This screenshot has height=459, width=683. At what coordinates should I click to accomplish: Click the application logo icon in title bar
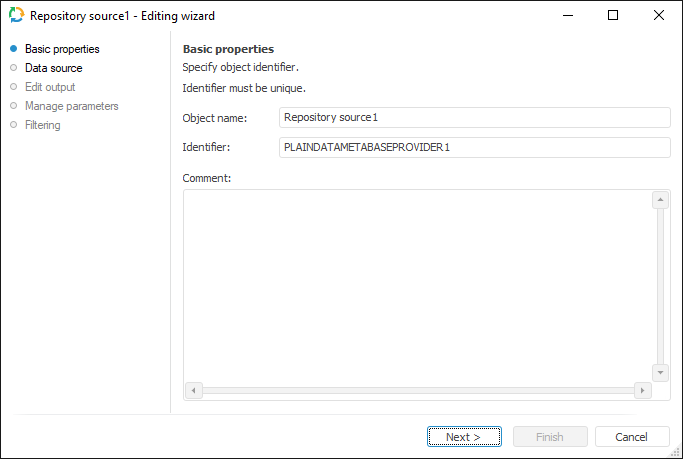coord(17,16)
